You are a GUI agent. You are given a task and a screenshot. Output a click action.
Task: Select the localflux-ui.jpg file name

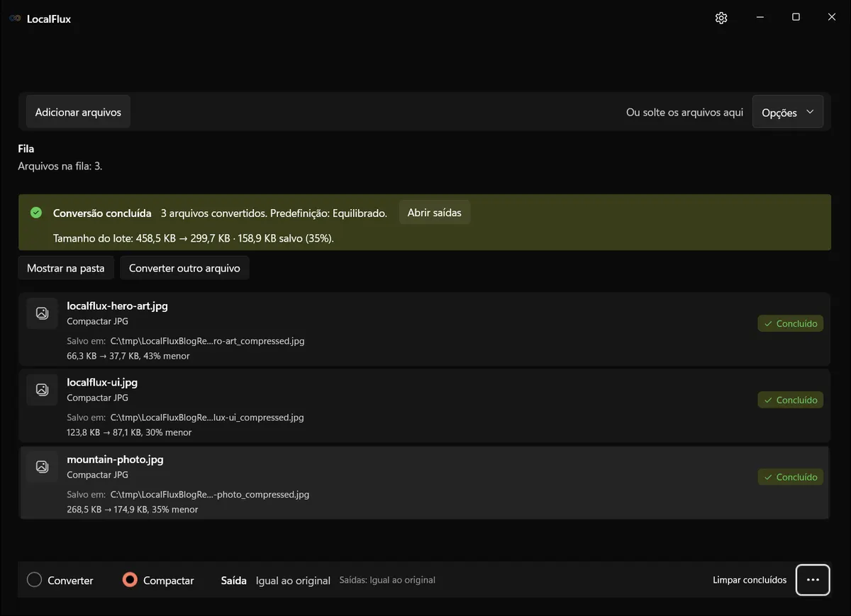(x=102, y=382)
